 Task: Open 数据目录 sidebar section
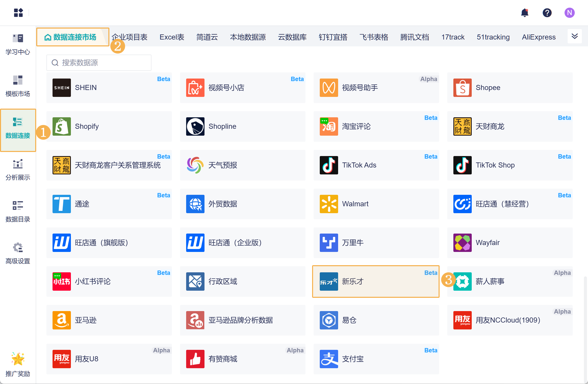(x=18, y=212)
